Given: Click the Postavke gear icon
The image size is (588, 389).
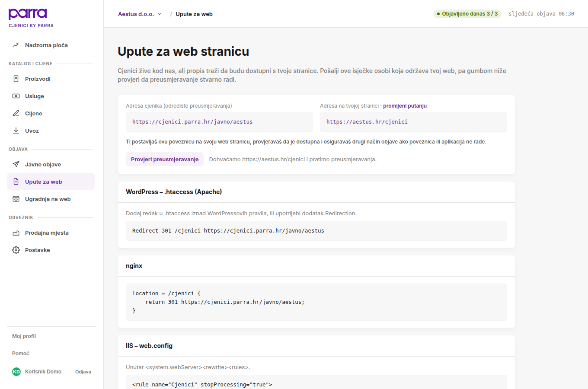Looking at the screenshot, I should (16, 250).
